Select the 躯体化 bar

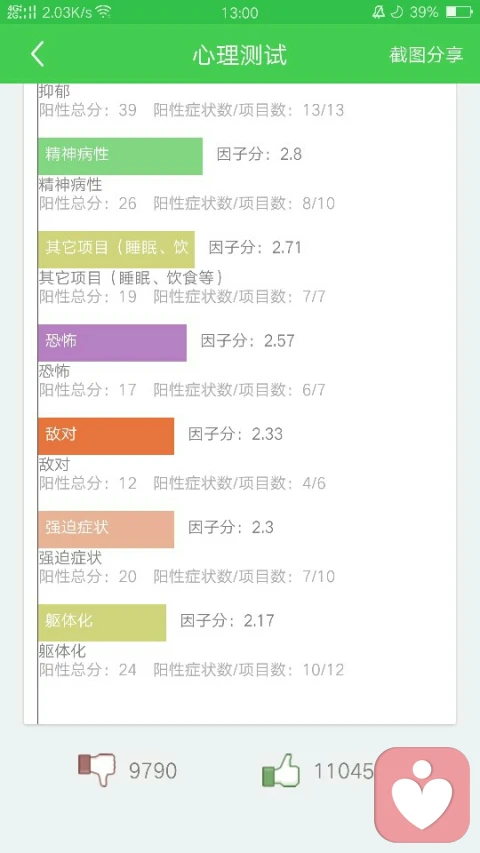coord(102,622)
